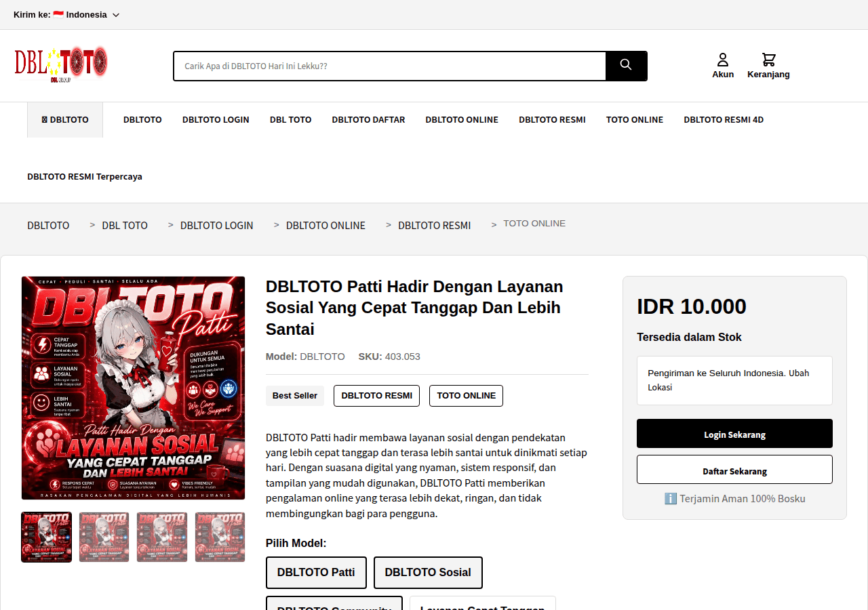Open the DBLTOTO ONLINE menu item
The image size is (868, 610).
pos(462,120)
